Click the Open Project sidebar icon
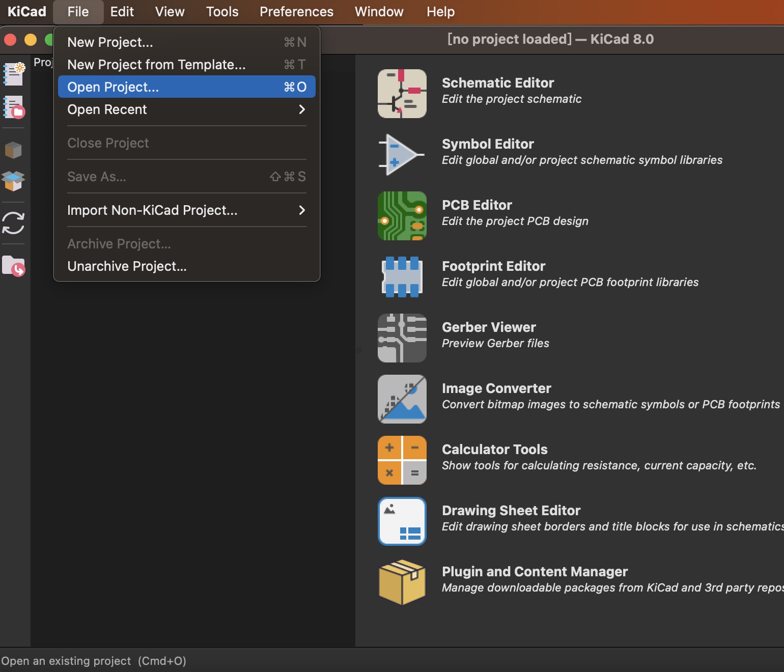 [14, 107]
